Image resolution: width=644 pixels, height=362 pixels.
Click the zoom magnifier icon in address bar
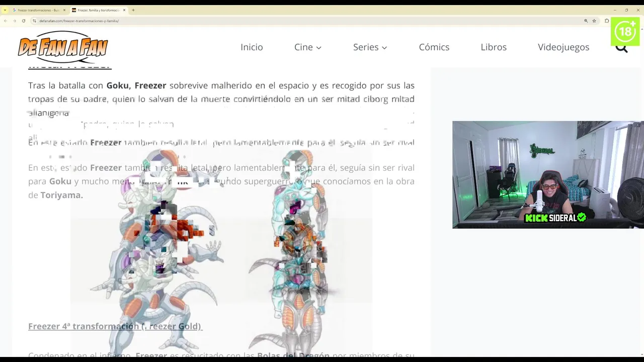[586, 21]
